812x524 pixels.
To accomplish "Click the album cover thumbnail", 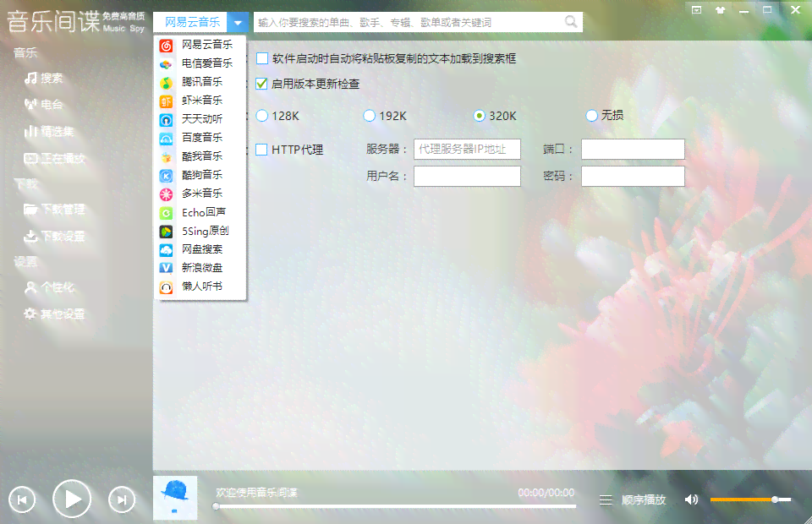I will (x=175, y=498).
